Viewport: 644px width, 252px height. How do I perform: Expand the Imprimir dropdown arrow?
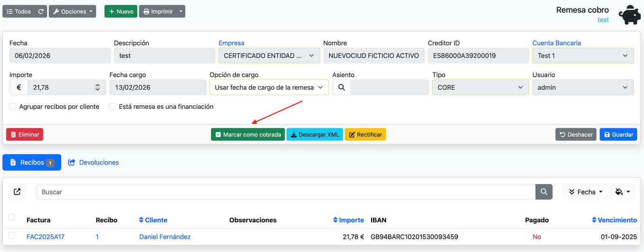(x=181, y=11)
